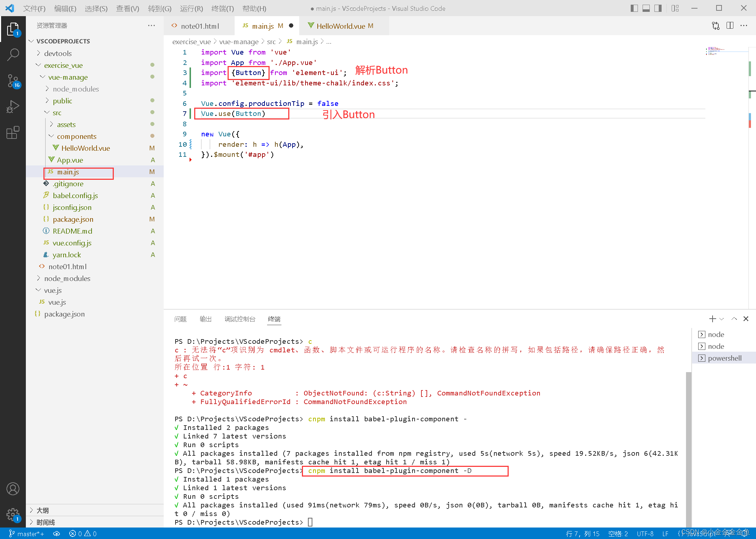This screenshot has height=539, width=756.
Task: Click master branch in status bar
Action: [x=27, y=534]
